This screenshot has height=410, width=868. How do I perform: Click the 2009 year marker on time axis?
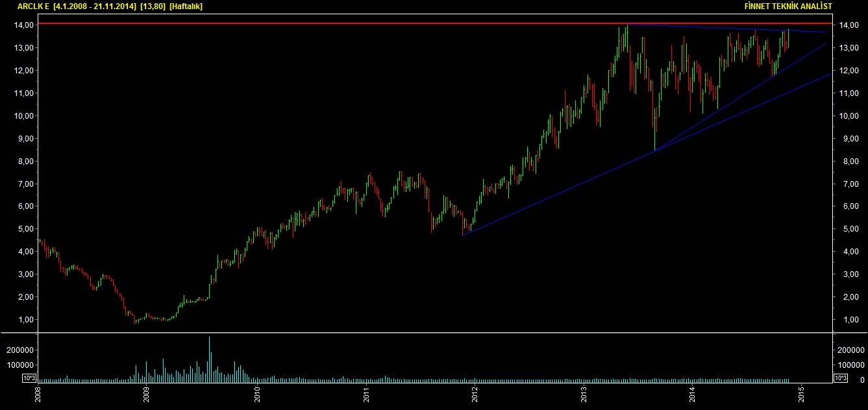[x=147, y=395]
